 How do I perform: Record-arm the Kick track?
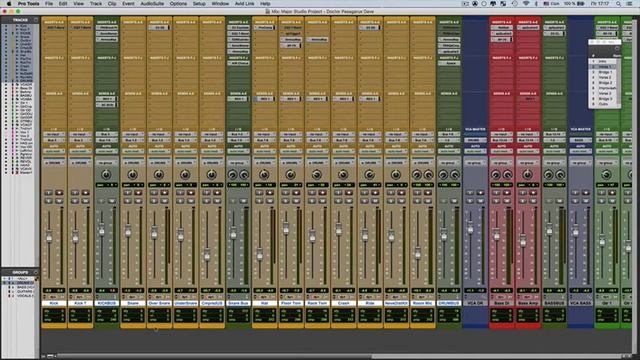point(59,192)
